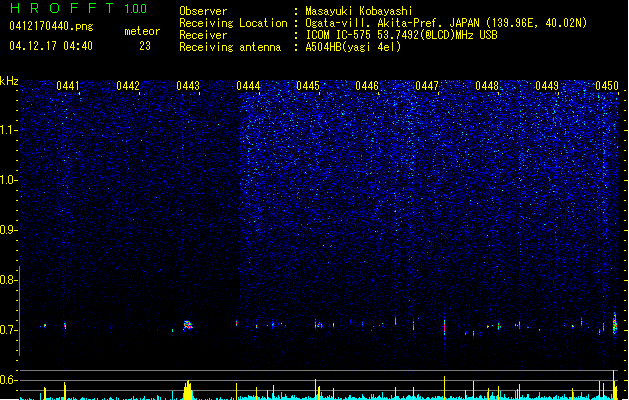Click the 0442 time marker
Viewport: 629px width, 400px height.
[x=128, y=86]
